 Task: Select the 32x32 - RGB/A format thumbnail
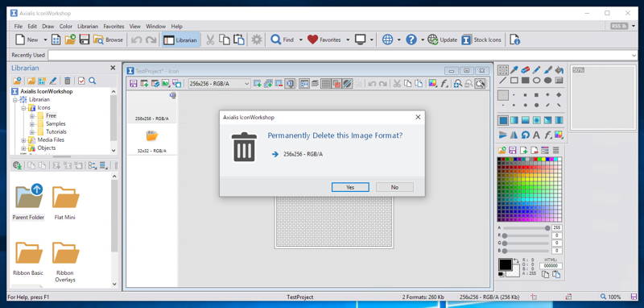(x=152, y=140)
